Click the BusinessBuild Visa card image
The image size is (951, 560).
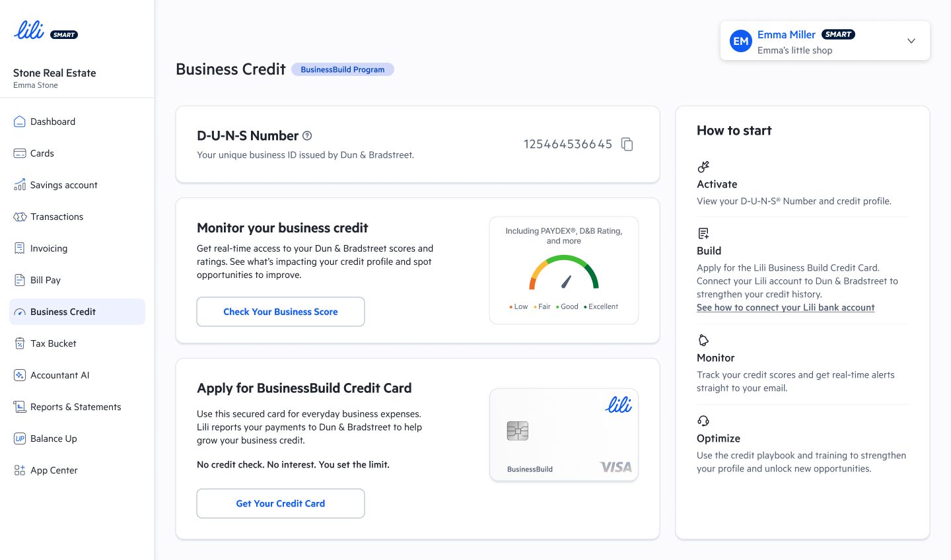(x=564, y=435)
